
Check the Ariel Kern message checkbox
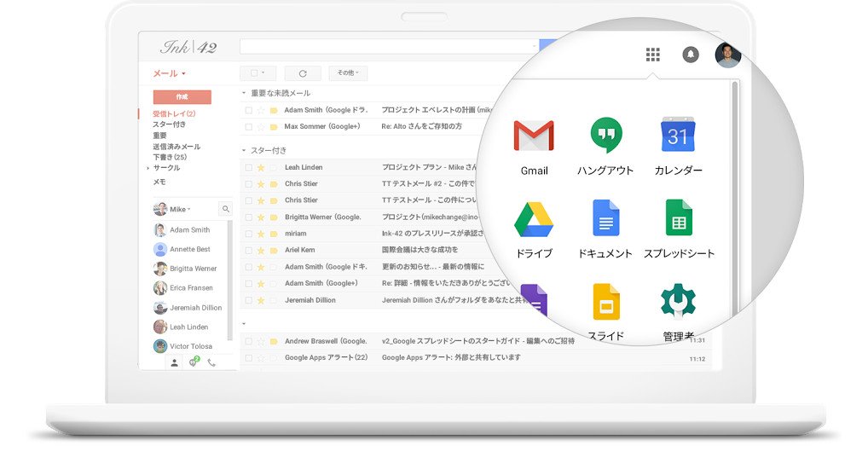pos(249,250)
